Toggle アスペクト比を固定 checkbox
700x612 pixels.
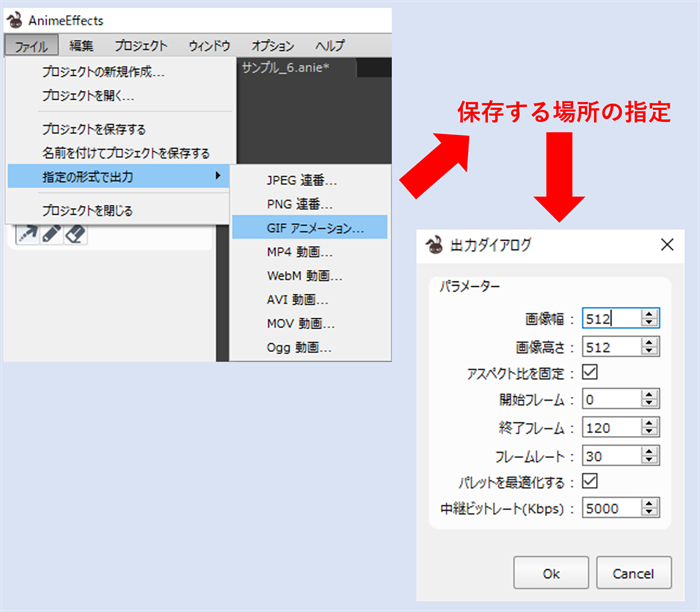[590, 372]
